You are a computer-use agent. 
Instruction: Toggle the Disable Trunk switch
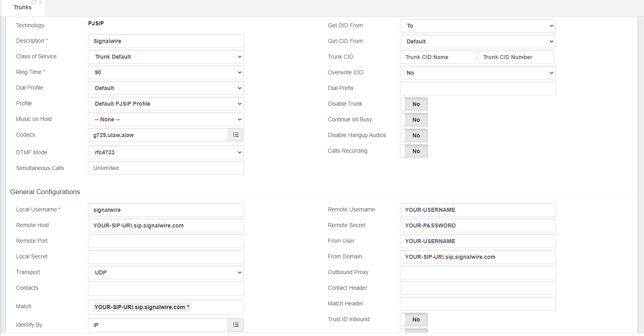[414, 104]
